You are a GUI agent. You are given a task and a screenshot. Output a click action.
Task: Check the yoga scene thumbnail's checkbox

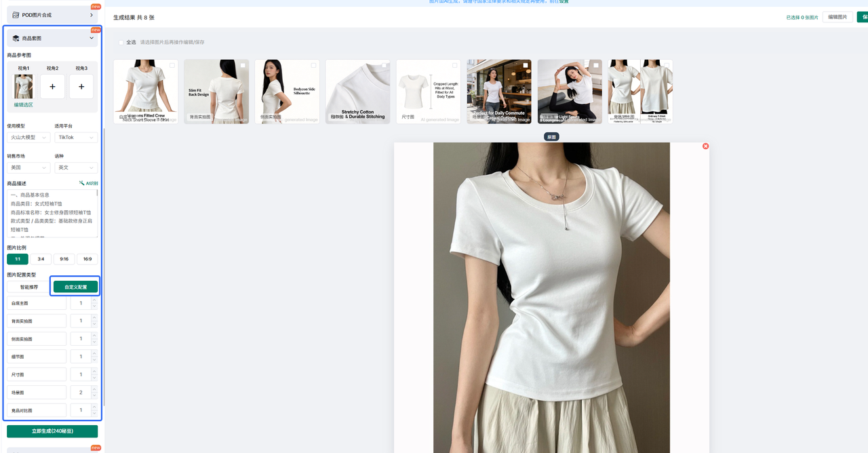tap(596, 65)
